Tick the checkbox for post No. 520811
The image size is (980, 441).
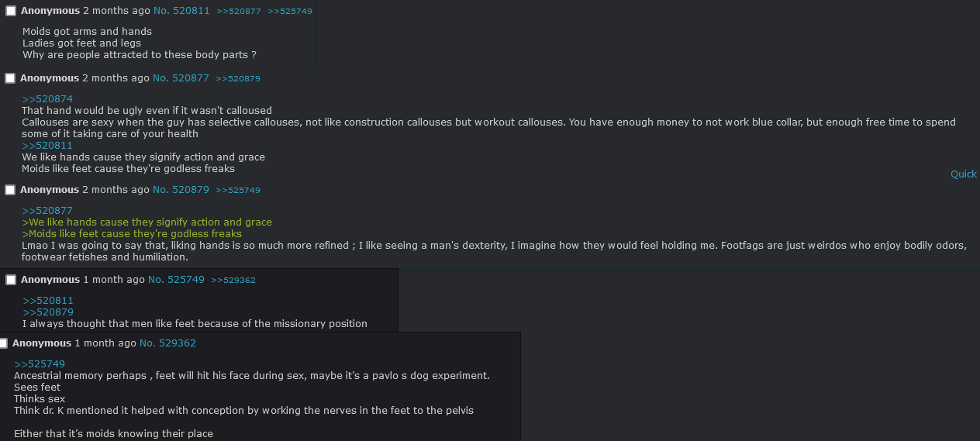pos(11,11)
